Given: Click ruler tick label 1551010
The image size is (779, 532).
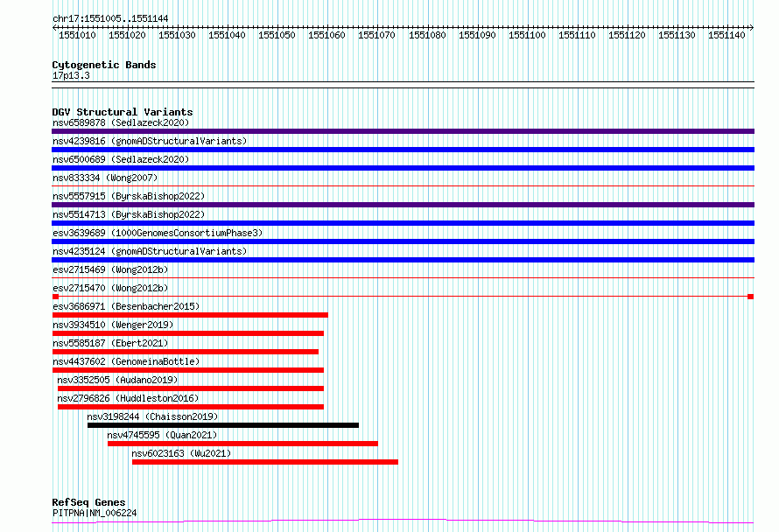Looking at the screenshot, I should [x=77, y=35].
